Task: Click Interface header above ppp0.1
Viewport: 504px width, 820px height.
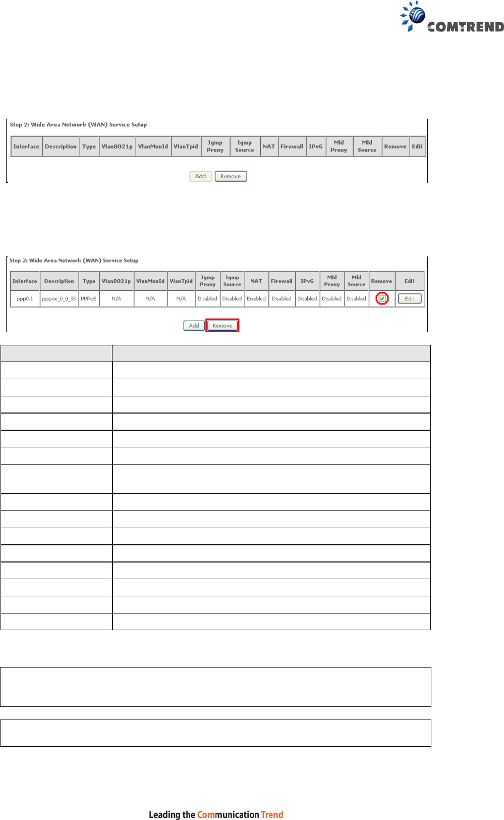Action: click(x=25, y=281)
